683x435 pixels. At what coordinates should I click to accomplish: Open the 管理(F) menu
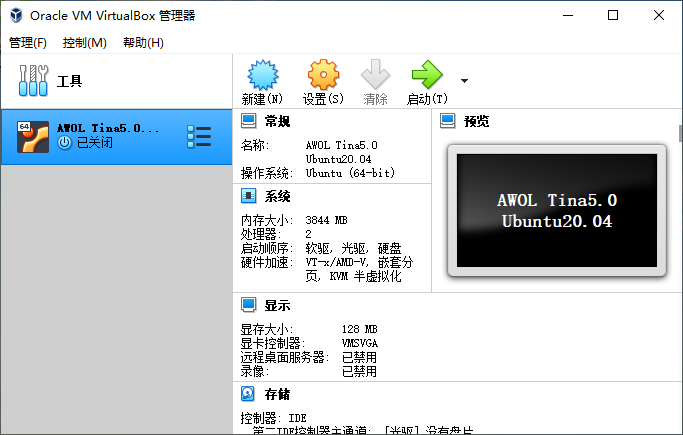click(28, 42)
